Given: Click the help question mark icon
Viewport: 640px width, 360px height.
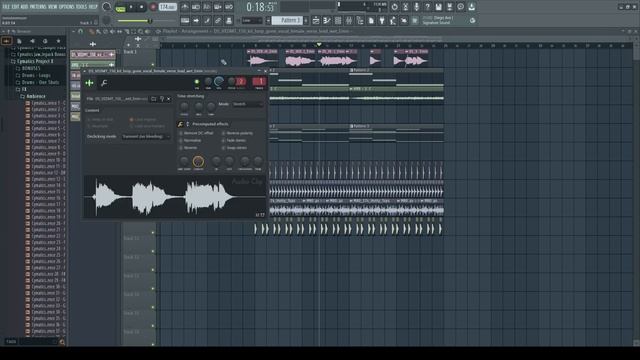Looking at the screenshot, I should (427, 7).
